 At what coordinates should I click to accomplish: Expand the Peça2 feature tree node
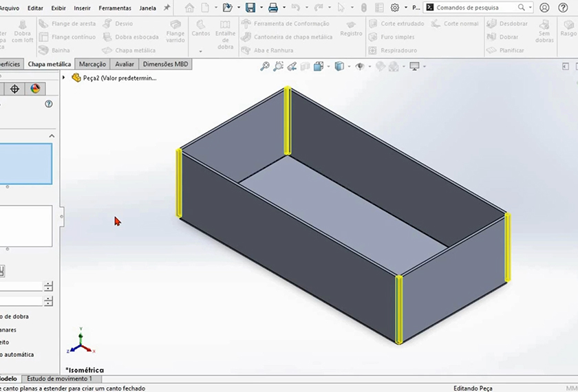pos(64,78)
